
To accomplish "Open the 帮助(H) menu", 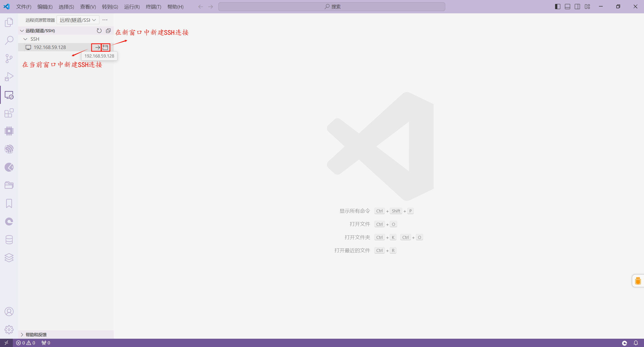I will 175,7.
